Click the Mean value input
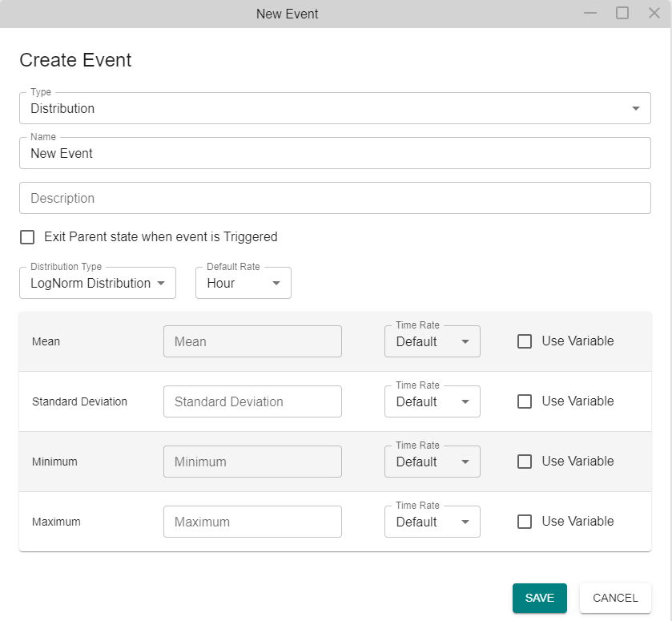Image resolution: width=672 pixels, height=621 pixels. click(x=252, y=341)
